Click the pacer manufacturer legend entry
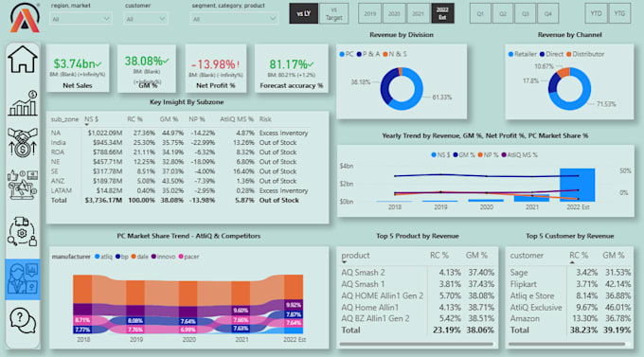644x357 pixels. point(188,257)
